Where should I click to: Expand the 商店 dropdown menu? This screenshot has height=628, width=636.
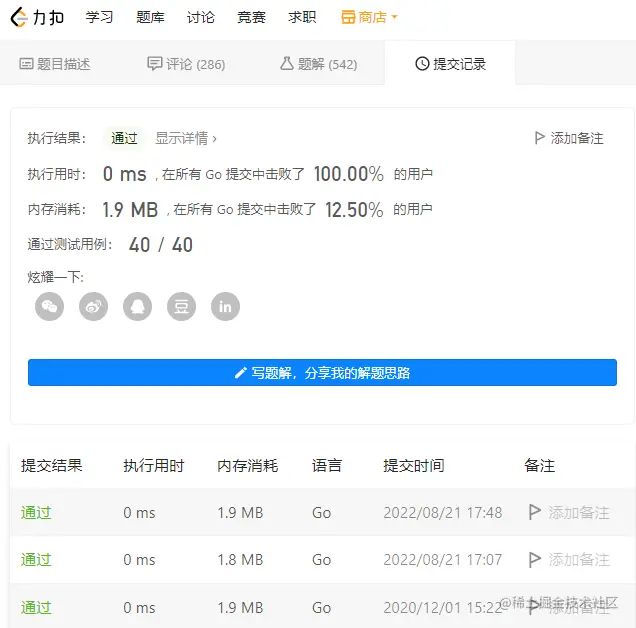(370, 17)
